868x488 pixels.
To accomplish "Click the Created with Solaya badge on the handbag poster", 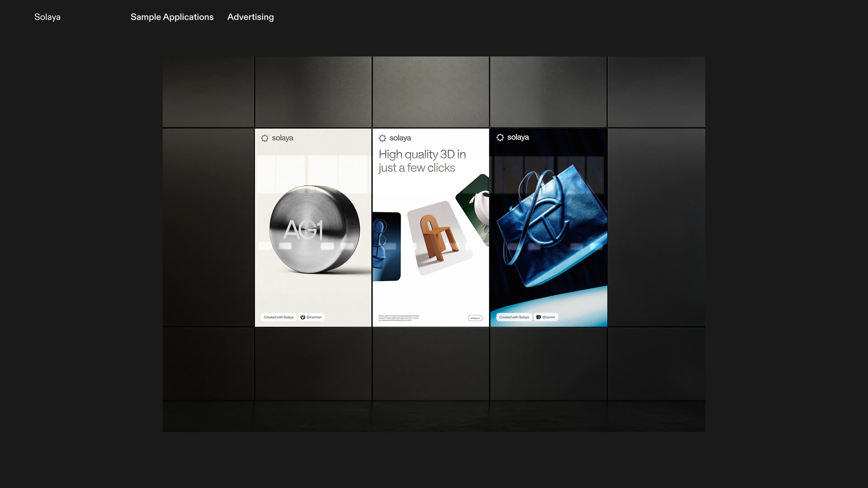I will [514, 317].
